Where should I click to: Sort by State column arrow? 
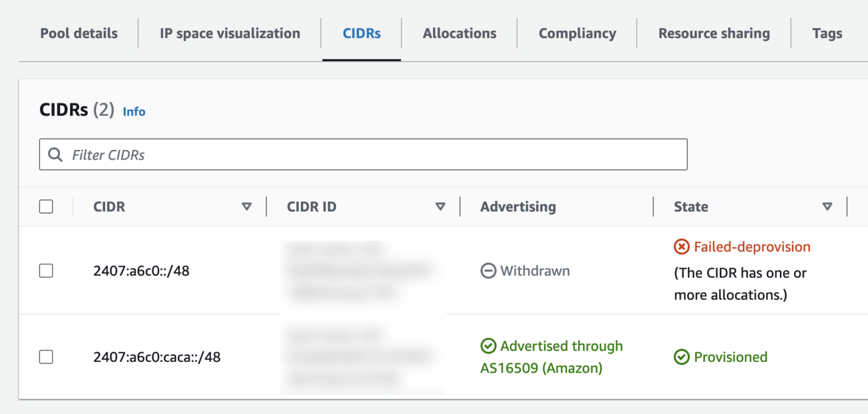point(827,207)
